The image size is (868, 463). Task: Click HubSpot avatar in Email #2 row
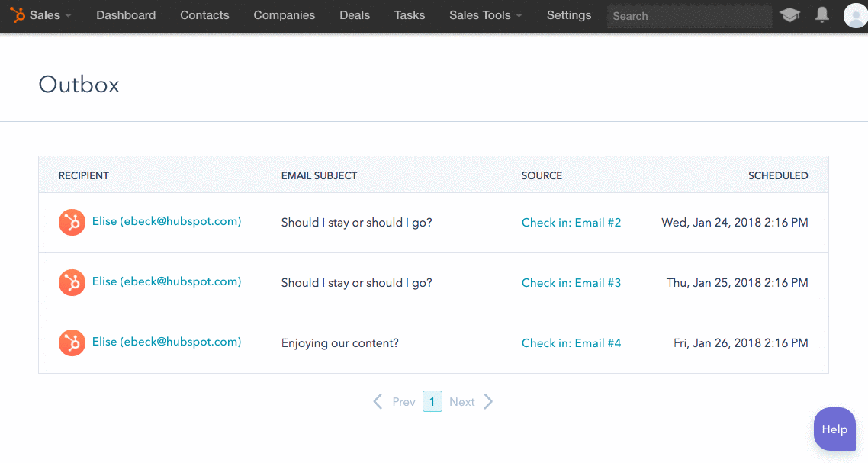pyautogui.click(x=72, y=223)
